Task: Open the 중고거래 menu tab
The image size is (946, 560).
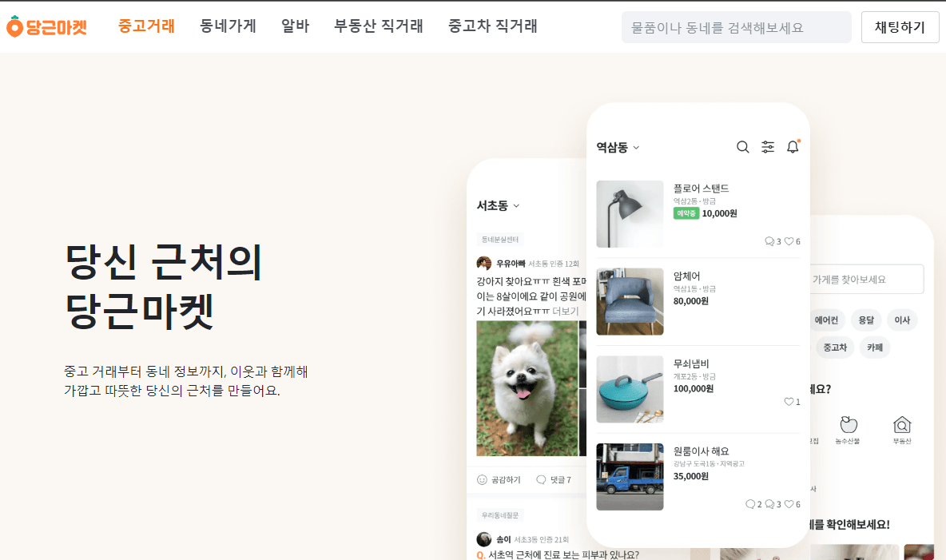Action: 146,26
